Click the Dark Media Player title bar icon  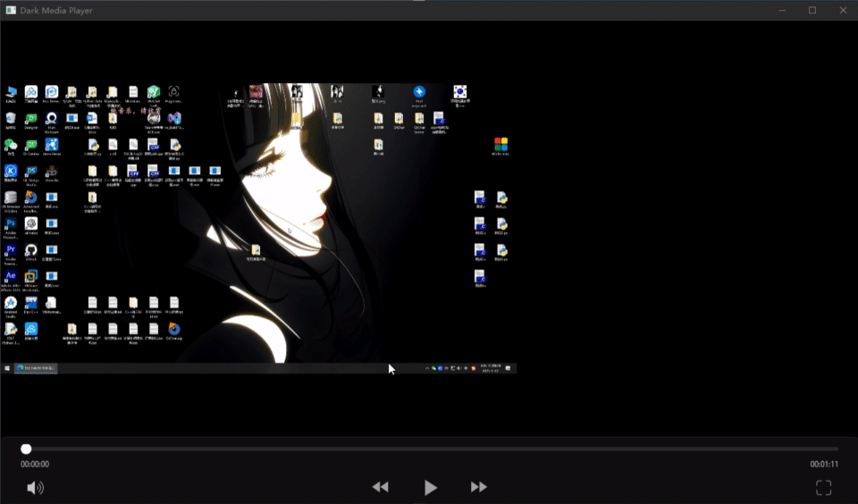pos(11,11)
